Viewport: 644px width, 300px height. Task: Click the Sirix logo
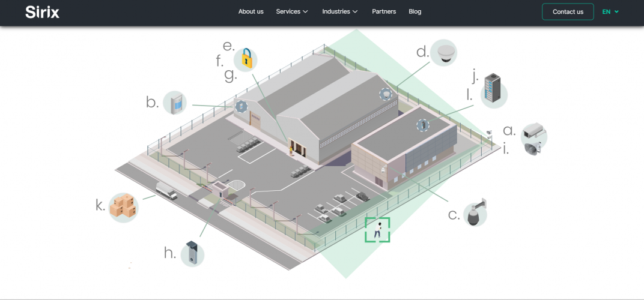point(42,12)
